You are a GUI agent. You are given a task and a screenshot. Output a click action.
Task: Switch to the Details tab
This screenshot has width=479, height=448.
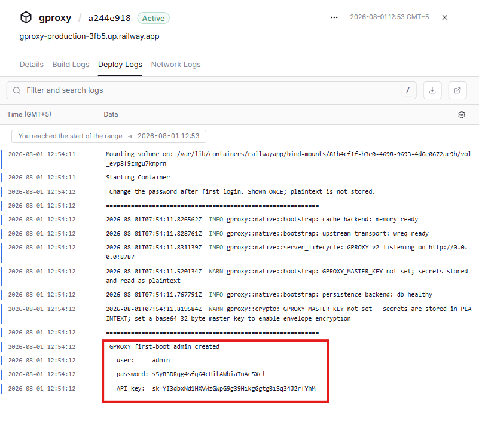pyautogui.click(x=32, y=65)
